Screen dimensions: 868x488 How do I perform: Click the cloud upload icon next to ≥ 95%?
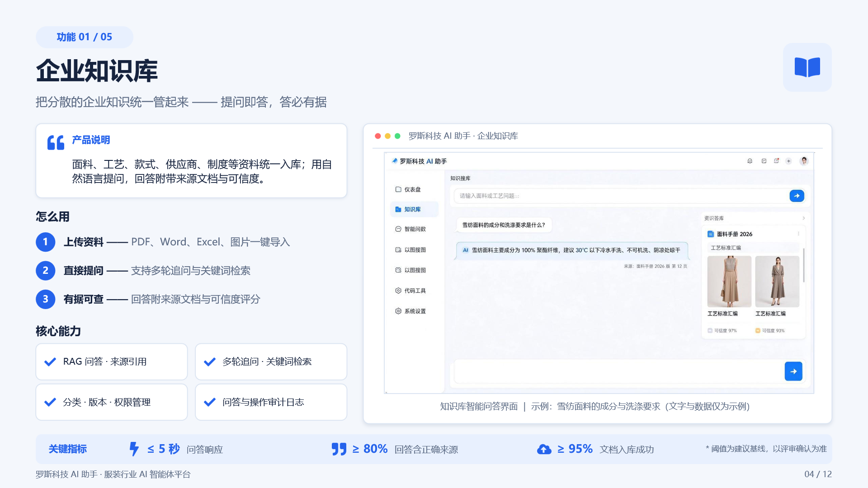point(544,449)
